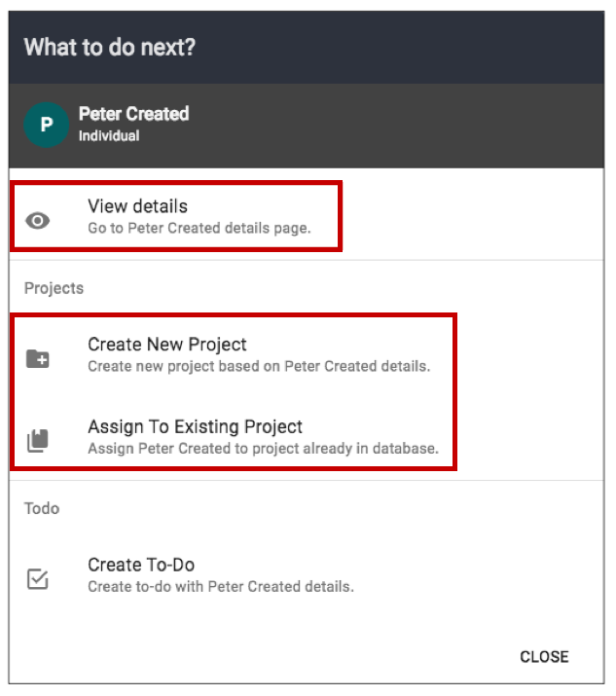Click the Todo section header
This screenshot has width=616, height=696.
tap(42, 509)
